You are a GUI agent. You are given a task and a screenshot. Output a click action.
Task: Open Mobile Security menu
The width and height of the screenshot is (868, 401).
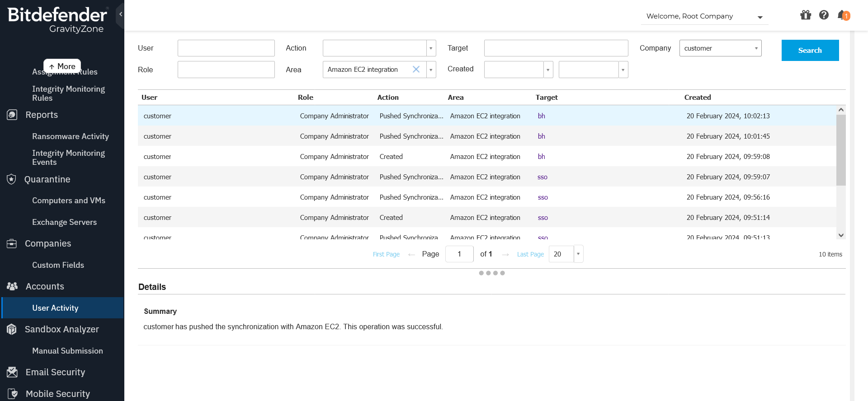point(58,394)
